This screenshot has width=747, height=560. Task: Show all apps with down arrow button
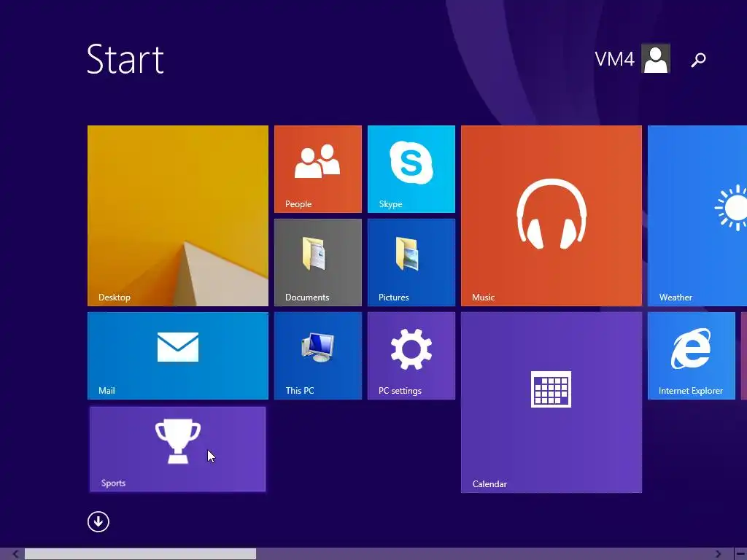click(x=98, y=521)
